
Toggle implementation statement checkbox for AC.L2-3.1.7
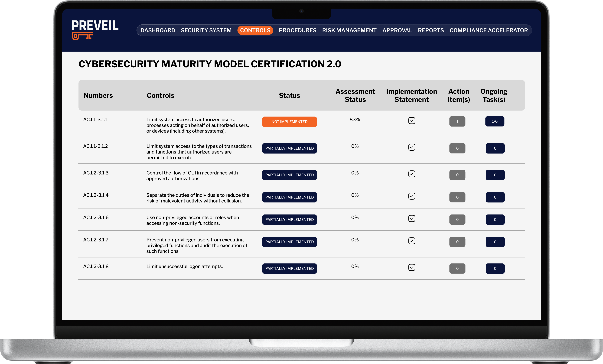coord(412,241)
